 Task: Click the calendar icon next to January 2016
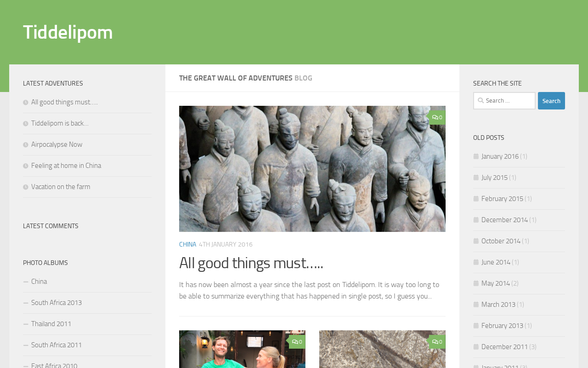coord(476,157)
